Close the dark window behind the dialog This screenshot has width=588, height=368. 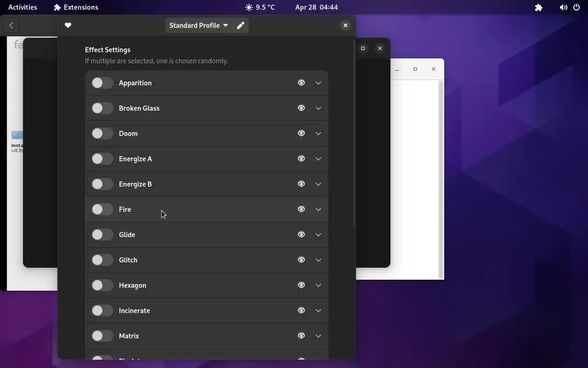click(380, 48)
